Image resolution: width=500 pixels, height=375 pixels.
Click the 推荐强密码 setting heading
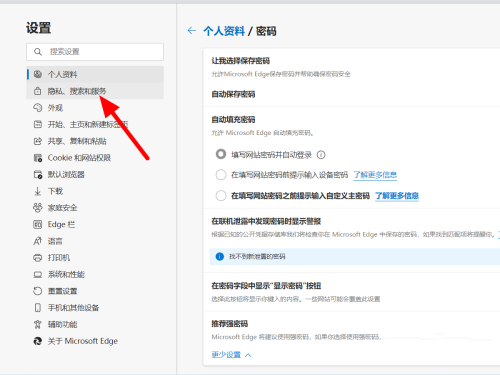[230, 324]
